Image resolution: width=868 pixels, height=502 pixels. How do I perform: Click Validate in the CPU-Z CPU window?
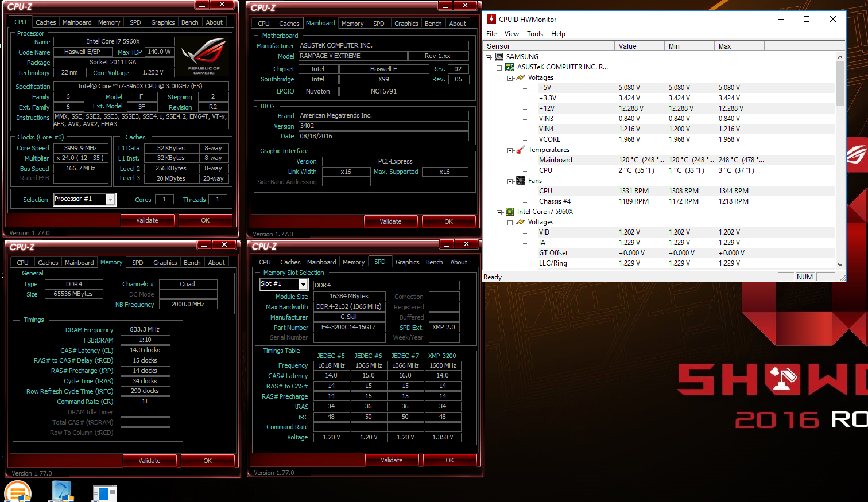pyautogui.click(x=147, y=220)
